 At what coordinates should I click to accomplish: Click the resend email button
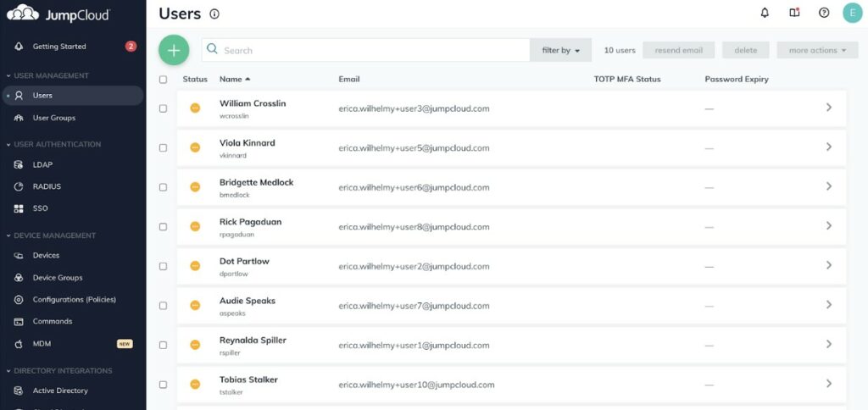point(679,50)
